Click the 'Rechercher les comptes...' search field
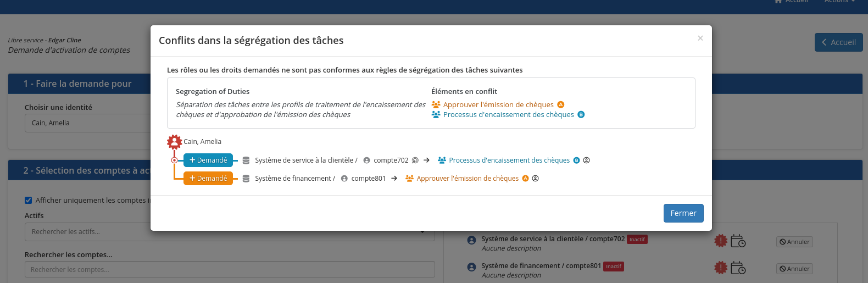 [x=230, y=269]
